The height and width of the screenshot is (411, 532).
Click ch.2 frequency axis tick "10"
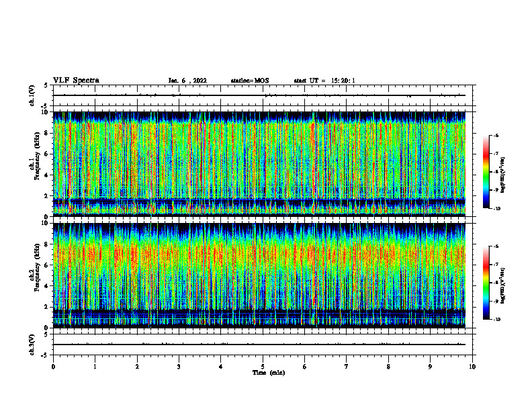click(x=46, y=224)
